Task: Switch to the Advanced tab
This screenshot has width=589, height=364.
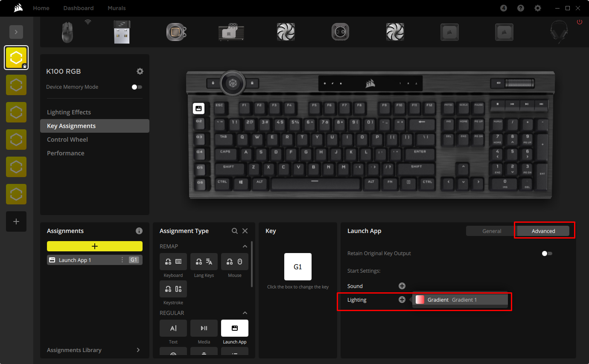Action: [x=543, y=230]
